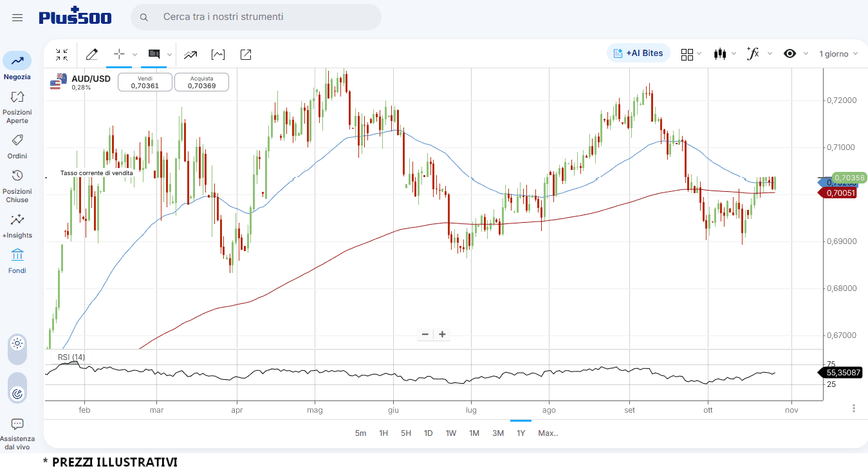Select the 5m time range tab
Image resolution: width=868 pixels, height=470 pixels.
coord(360,433)
